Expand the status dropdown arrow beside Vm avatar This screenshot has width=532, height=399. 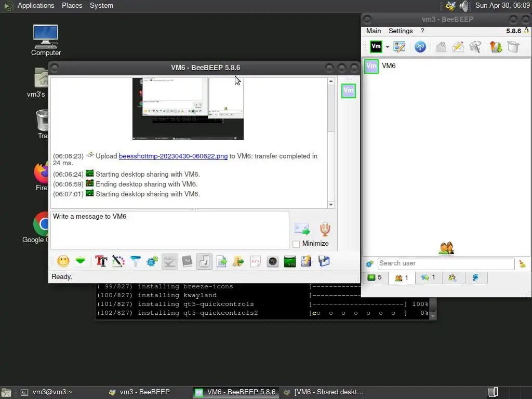coord(388,47)
